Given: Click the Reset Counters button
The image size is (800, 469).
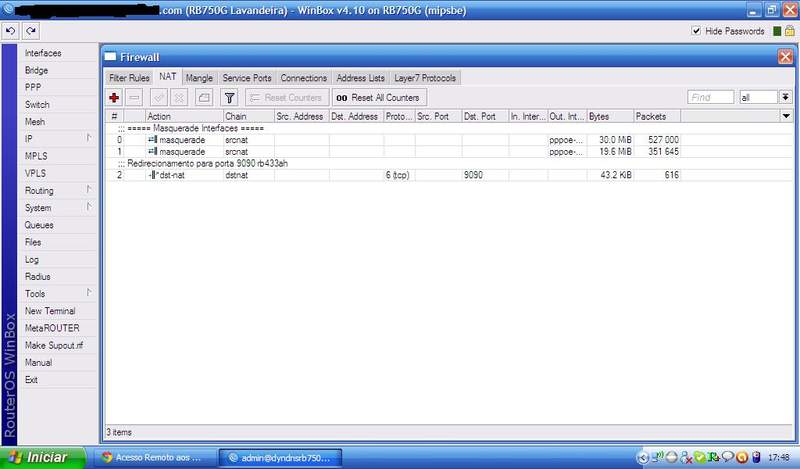Looking at the screenshot, I should [x=287, y=97].
